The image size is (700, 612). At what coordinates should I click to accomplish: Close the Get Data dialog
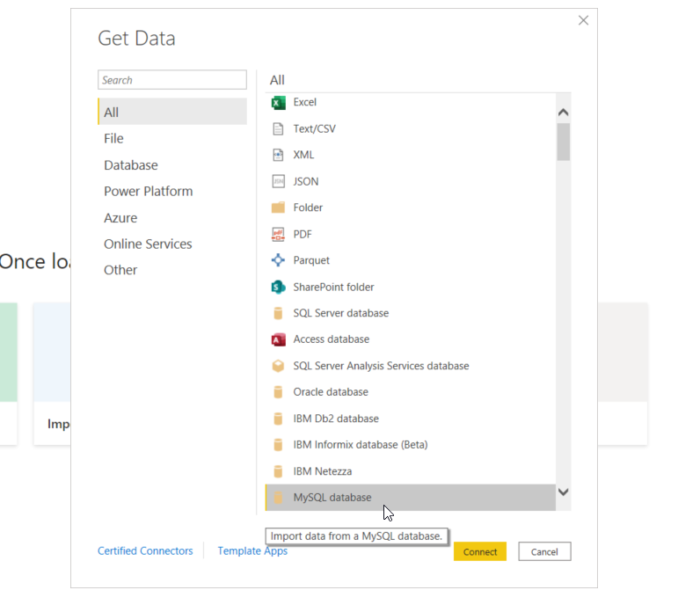[x=583, y=20]
